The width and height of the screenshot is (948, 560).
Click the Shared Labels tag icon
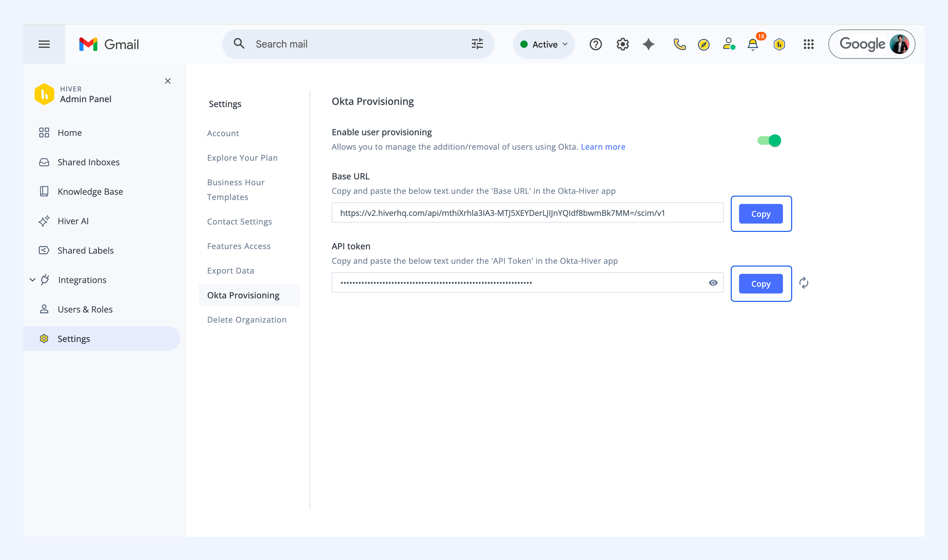pos(44,250)
